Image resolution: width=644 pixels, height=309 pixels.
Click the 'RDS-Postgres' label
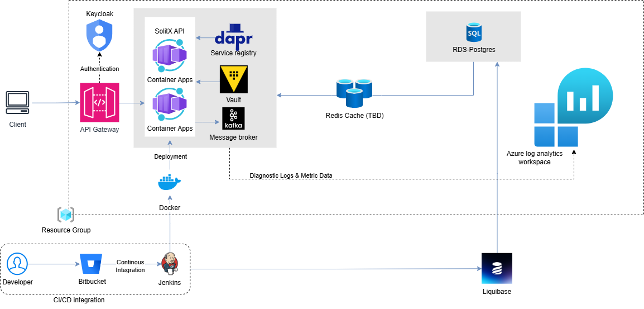pyautogui.click(x=473, y=50)
